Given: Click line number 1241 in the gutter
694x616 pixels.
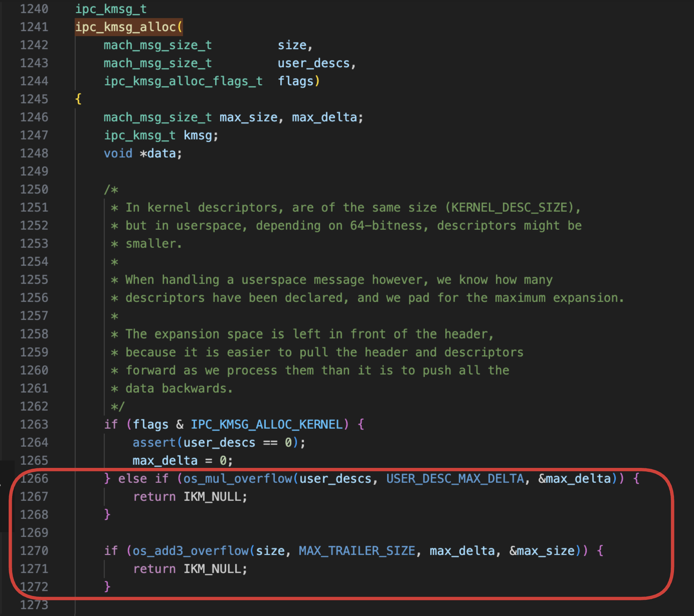Looking at the screenshot, I should [x=34, y=27].
